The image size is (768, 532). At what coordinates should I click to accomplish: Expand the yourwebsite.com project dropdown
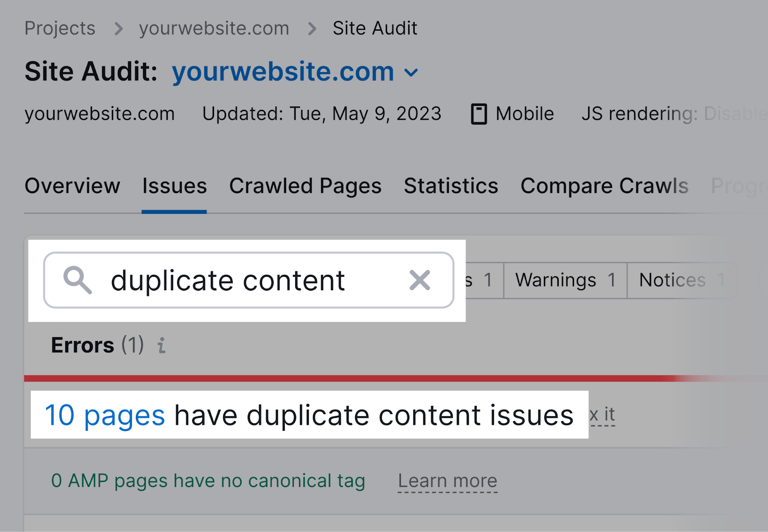coord(412,73)
